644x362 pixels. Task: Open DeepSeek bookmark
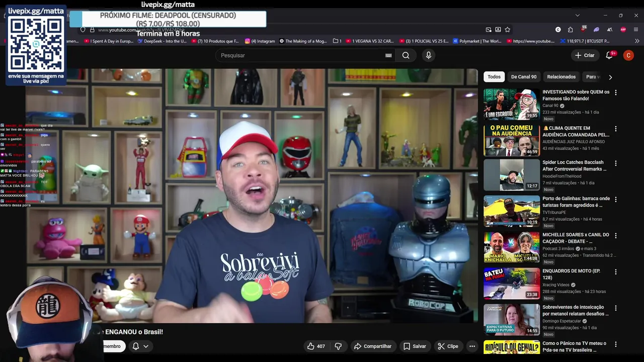(x=162, y=41)
